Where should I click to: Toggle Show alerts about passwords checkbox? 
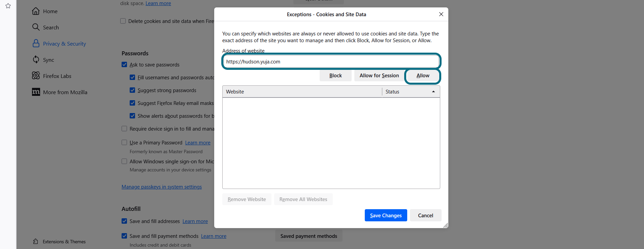pyautogui.click(x=132, y=116)
